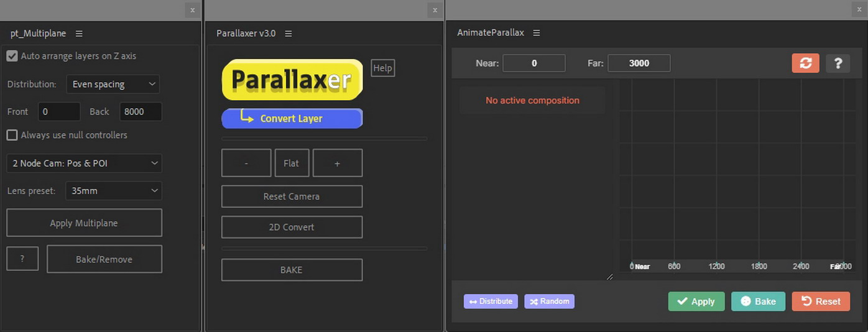Click the question mark button in pt_Multiplane
The height and width of the screenshot is (332, 868).
[x=22, y=259]
